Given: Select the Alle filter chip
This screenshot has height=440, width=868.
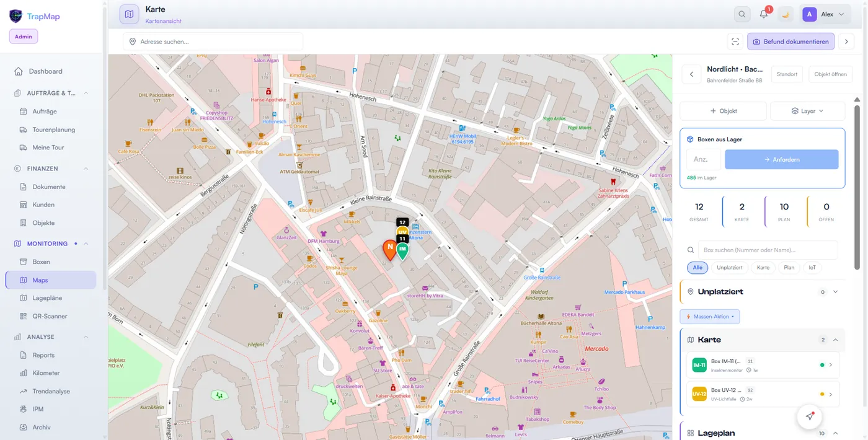Looking at the screenshot, I should pyautogui.click(x=697, y=268).
